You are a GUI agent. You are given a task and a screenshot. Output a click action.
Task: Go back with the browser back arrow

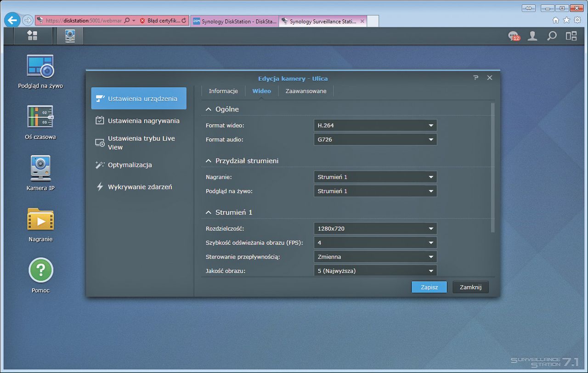pos(13,20)
